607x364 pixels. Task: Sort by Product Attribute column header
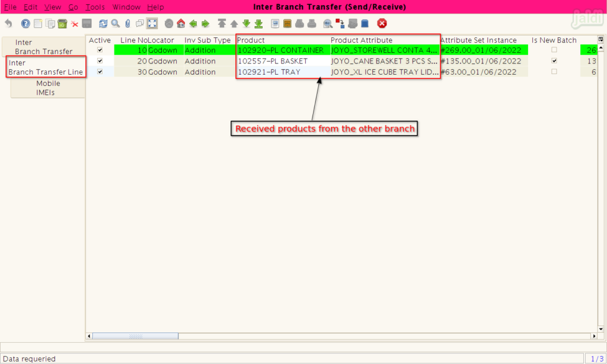coord(385,40)
